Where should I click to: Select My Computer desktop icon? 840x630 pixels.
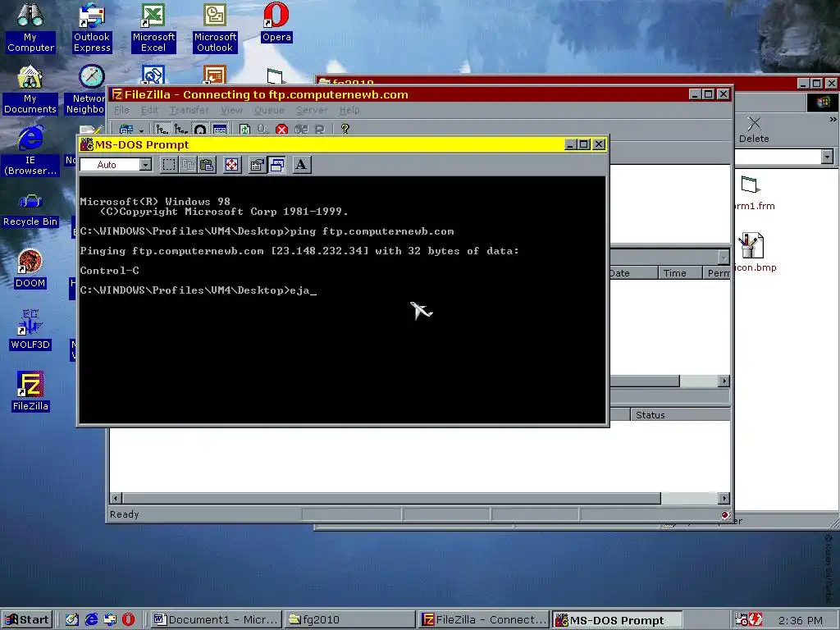click(30, 27)
